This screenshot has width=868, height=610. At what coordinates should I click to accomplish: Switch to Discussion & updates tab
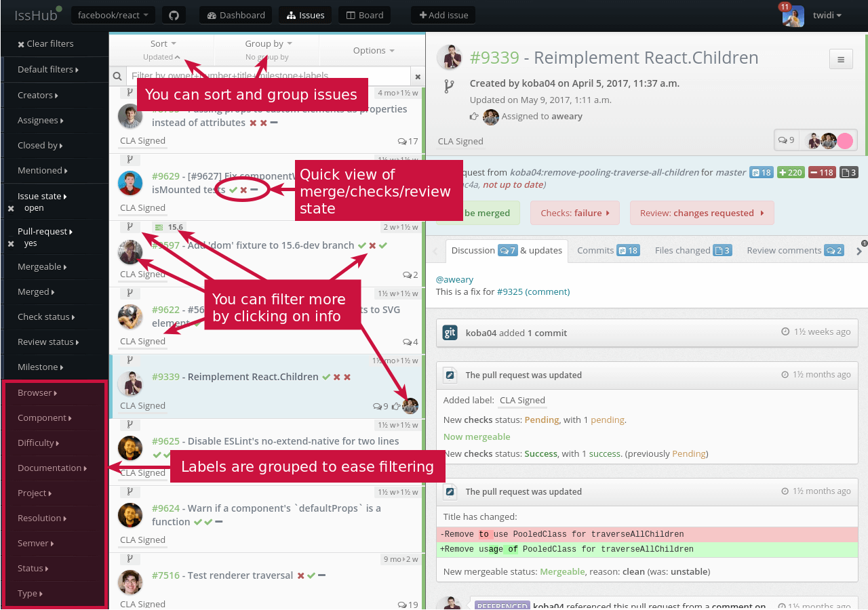point(507,250)
